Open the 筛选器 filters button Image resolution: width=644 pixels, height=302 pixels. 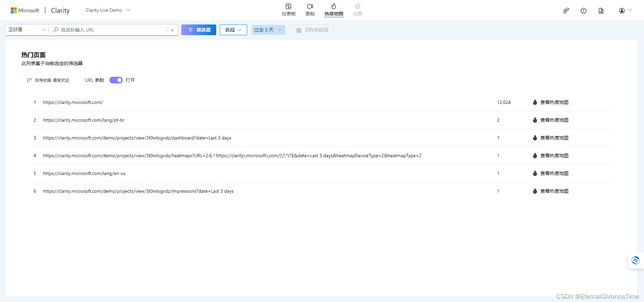199,30
